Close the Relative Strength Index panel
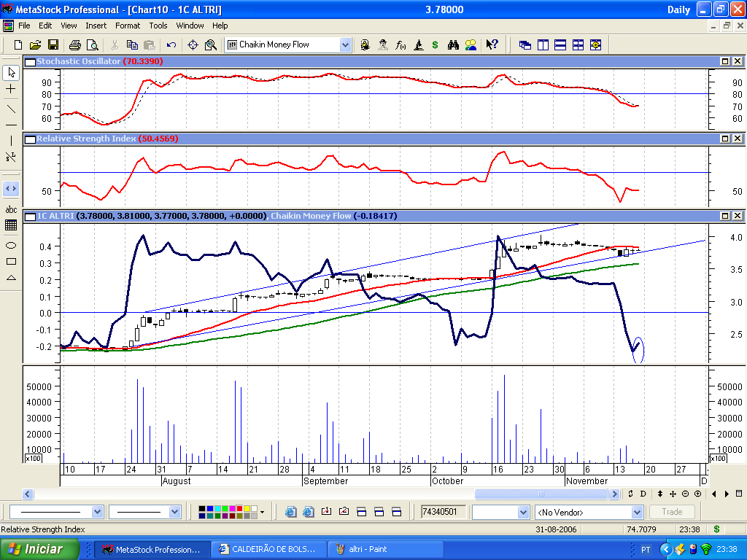 point(738,139)
